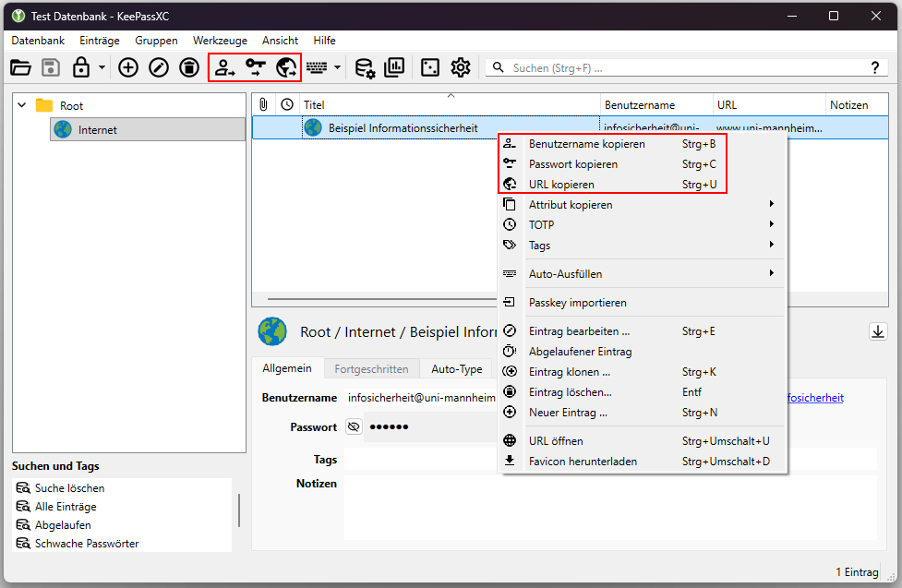Switch to the Fortgeschritten tab
The height and width of the screenshot is (588, 902).
(372, 369)
